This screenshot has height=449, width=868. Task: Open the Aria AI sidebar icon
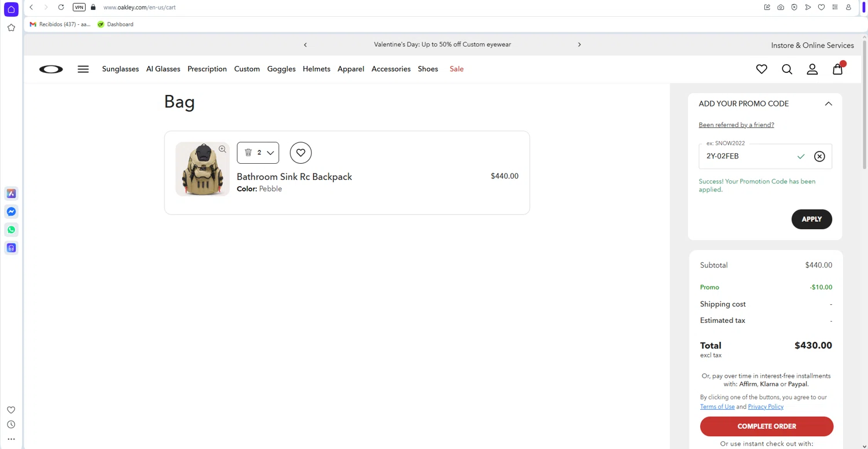[x=11, y=193]
